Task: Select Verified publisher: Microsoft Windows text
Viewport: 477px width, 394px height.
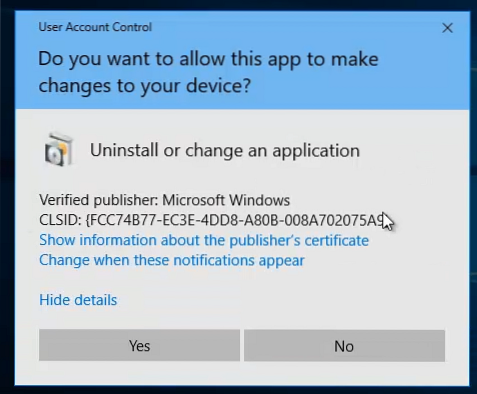Action: click(x=165, y=200)
